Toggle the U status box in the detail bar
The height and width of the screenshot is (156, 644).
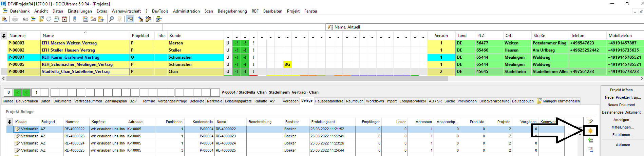pos(8,92)
